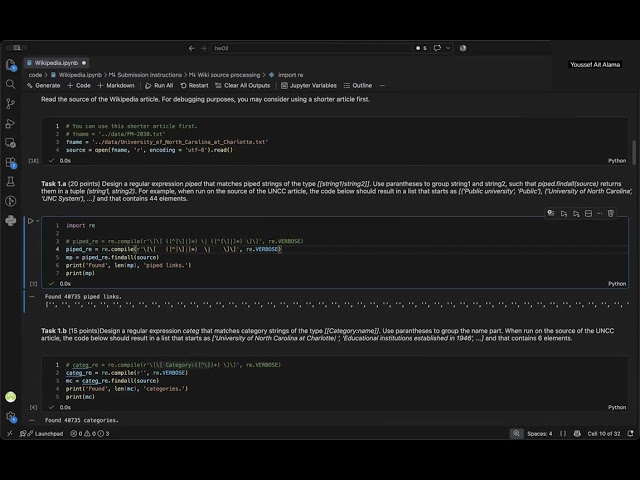
Task: Click 'Cell 10 of 32' status item
Action: (x=604, y=433)
